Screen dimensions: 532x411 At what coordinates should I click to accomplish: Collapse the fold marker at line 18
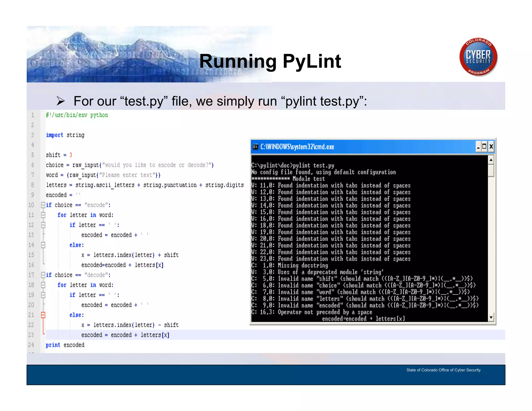pos(43,285)
